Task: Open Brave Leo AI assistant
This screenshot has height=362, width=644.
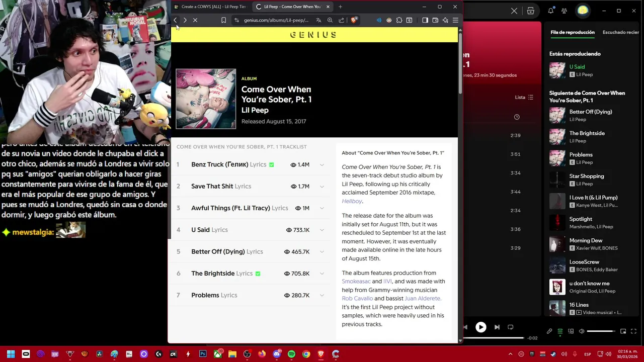Action: click(x=445, y=20)
